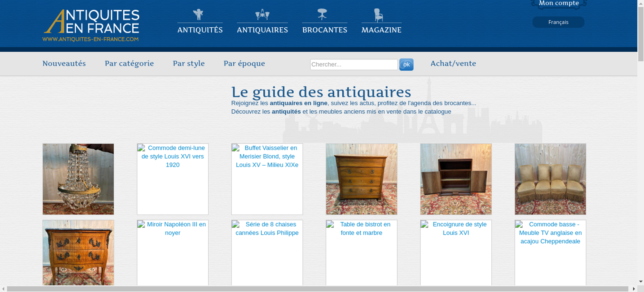Click the broken image icon for Table de bistrot

(330, 224)
